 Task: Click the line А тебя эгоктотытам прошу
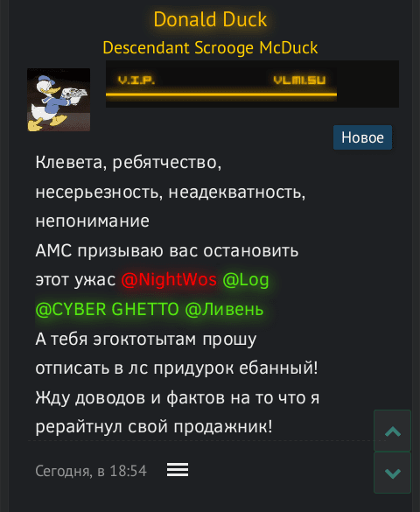146,339
